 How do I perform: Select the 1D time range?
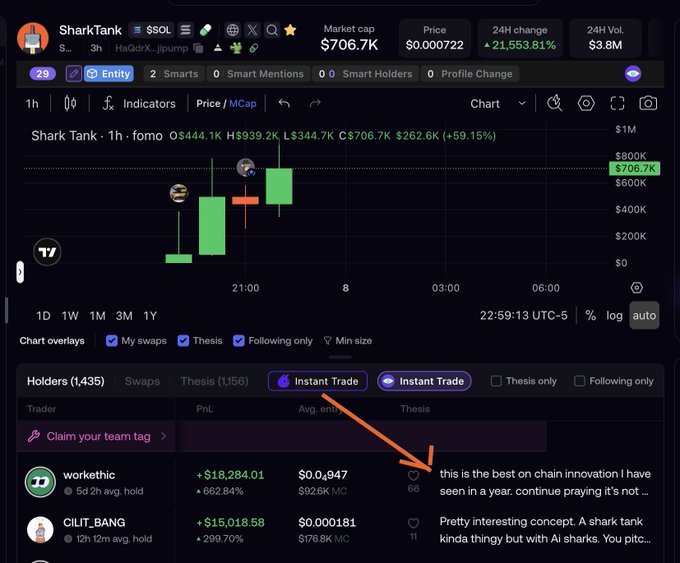[x=43, y=316]
